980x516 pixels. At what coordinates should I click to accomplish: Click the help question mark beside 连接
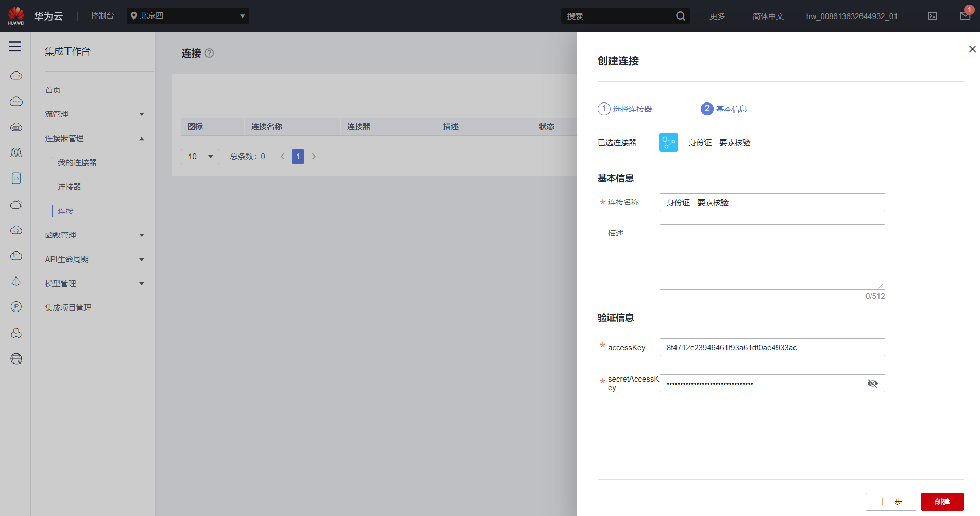click(x=209, y=53)
